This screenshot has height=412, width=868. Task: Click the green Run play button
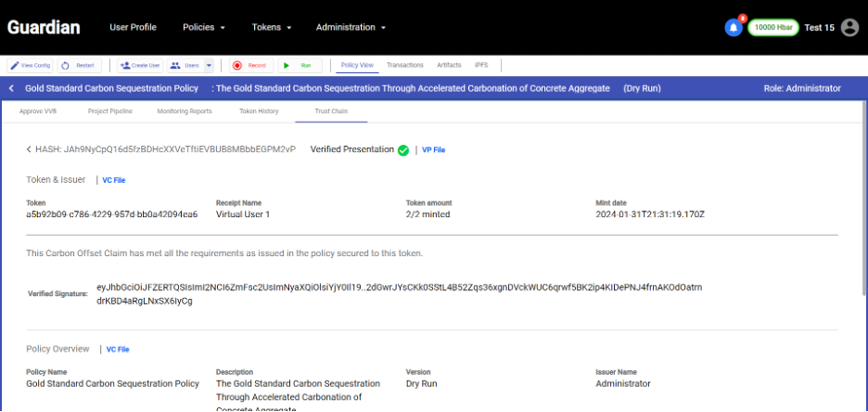[300, 66]
